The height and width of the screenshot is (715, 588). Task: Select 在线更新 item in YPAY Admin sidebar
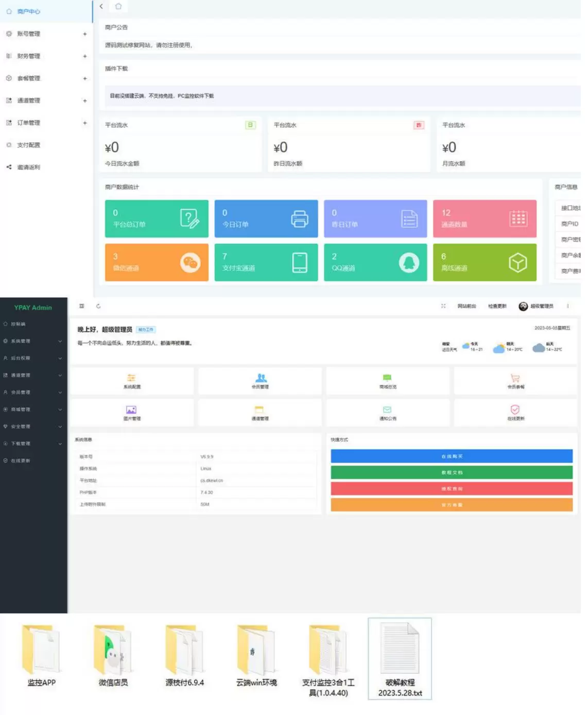(x=33, y=461)
